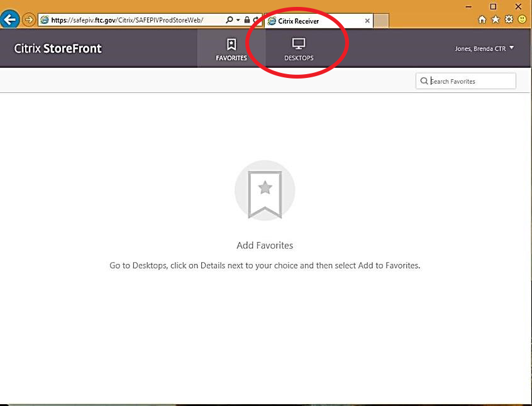Click the smiley feedback icon
This screenshot has width=532, height=406.
click(522, 19)
